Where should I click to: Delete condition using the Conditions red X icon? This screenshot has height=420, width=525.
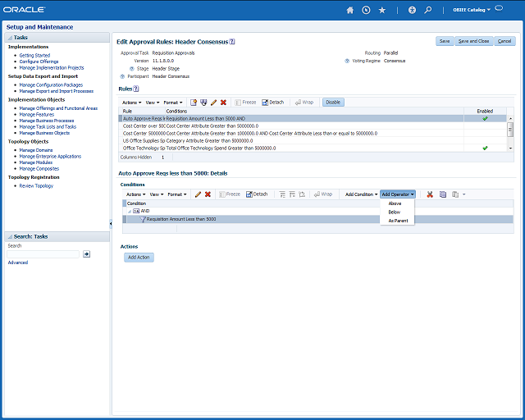(208, 194)
